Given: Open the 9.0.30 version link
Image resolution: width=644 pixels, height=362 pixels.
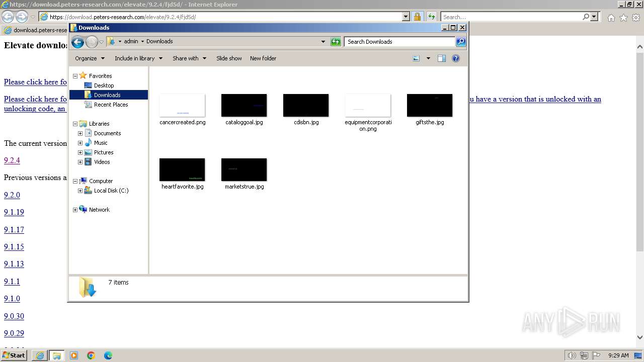Looking at the screenshot, I should [x=14, y=316].
